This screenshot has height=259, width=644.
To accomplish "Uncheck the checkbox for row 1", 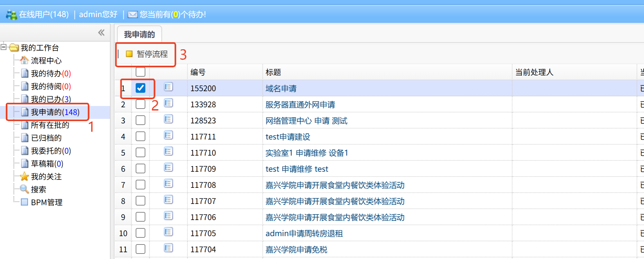I will click(x=141, y=88).
